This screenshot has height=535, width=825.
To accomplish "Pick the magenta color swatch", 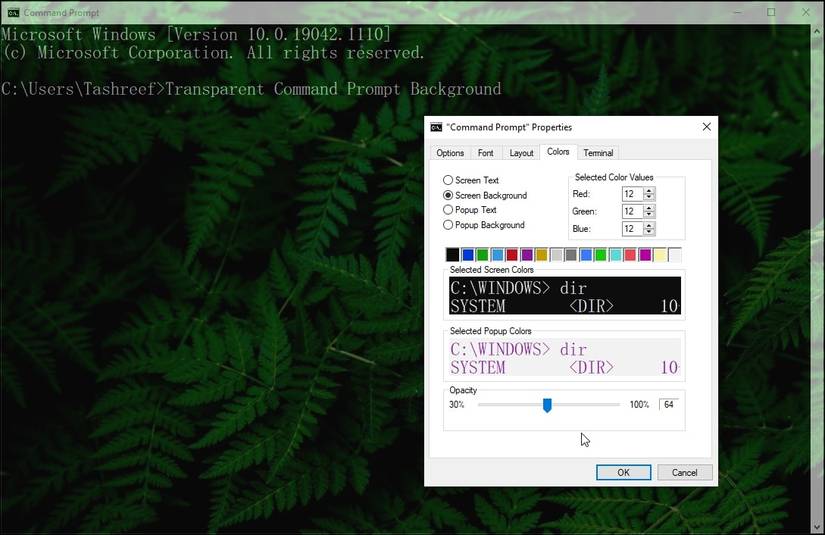I will click(x=645, y=255).
